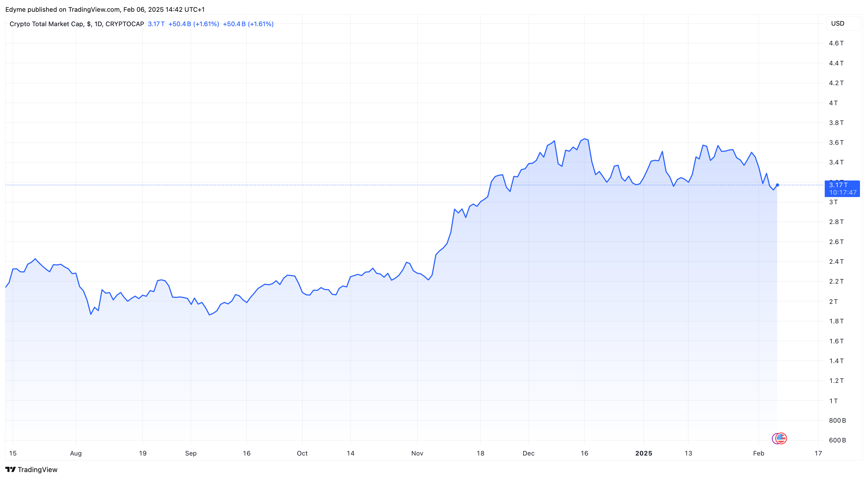Click the 3 T price axis label
The height and width of the screenshot is (479, 868).
pyautogui.click(x=833, y=202)
